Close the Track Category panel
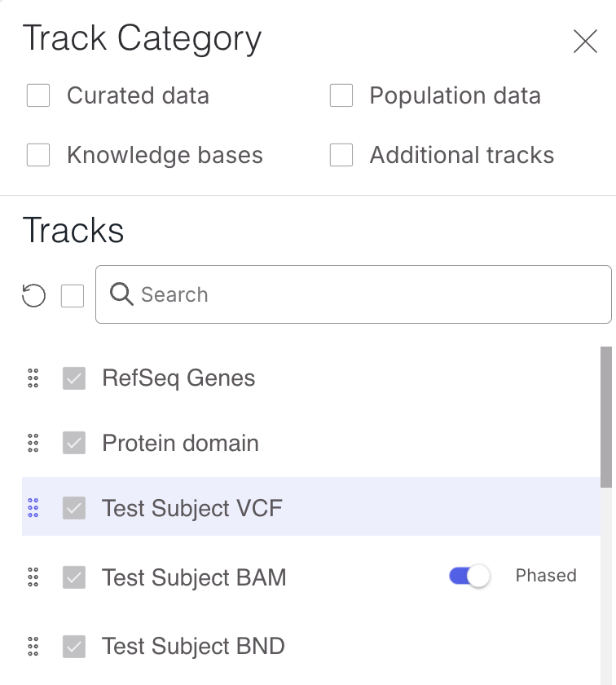Screen dimensions: 616x685 [585, 42]
